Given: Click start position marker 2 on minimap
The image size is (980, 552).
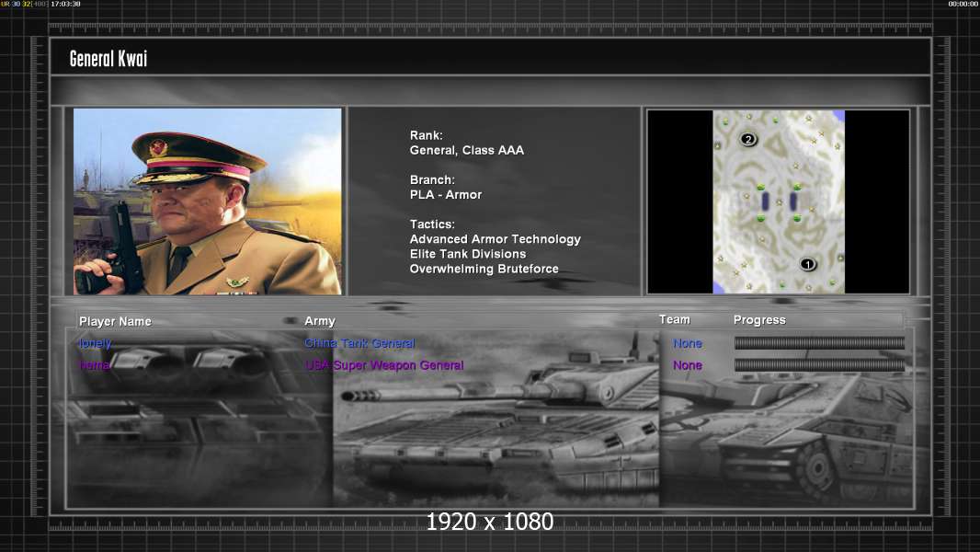Looking at the screenshot, I should 748,139.
